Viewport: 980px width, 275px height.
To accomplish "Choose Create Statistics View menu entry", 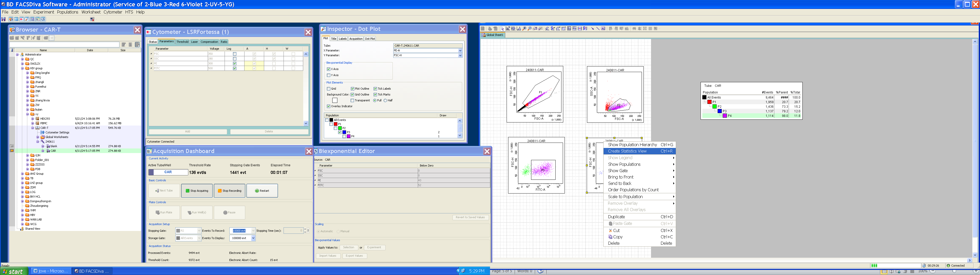I will pos(627,151).
